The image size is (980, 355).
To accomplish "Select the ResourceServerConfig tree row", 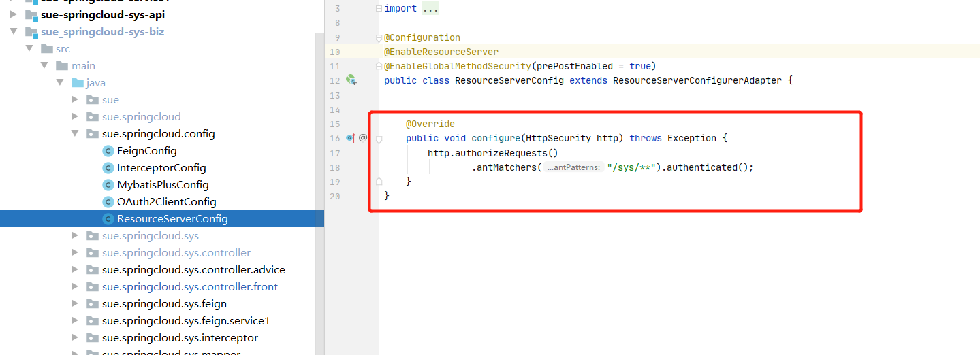I will point(162,219).
